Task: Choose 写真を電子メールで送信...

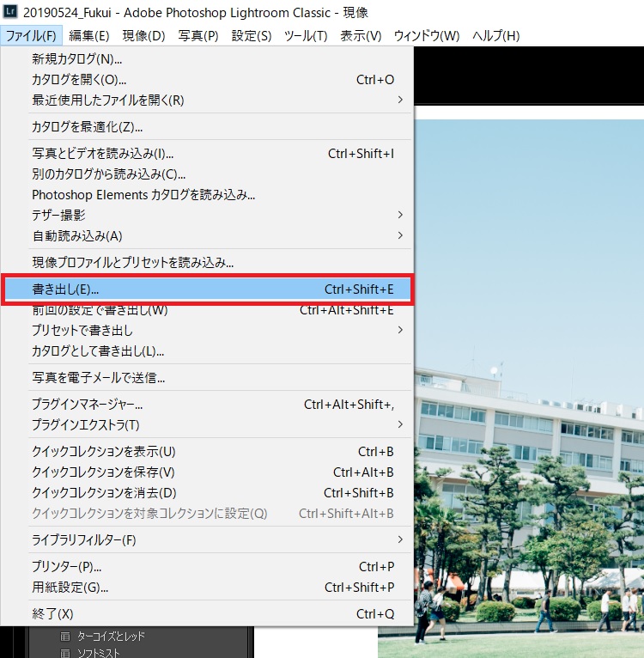Action: pyautogui.click(x=99, y=378)
